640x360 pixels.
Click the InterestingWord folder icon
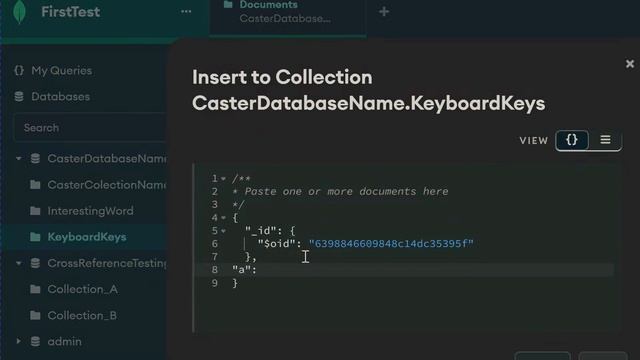tap(36, 211)
